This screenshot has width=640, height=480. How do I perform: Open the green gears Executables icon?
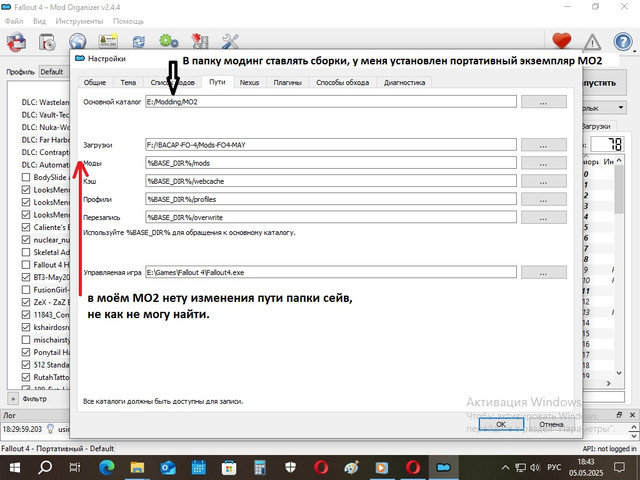pos(169,41)
